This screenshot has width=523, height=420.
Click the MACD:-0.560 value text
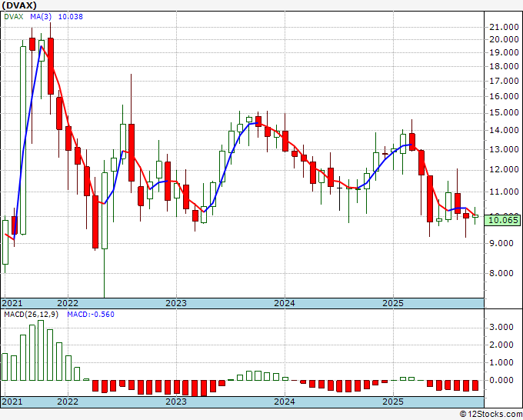[x=91, y=315]
